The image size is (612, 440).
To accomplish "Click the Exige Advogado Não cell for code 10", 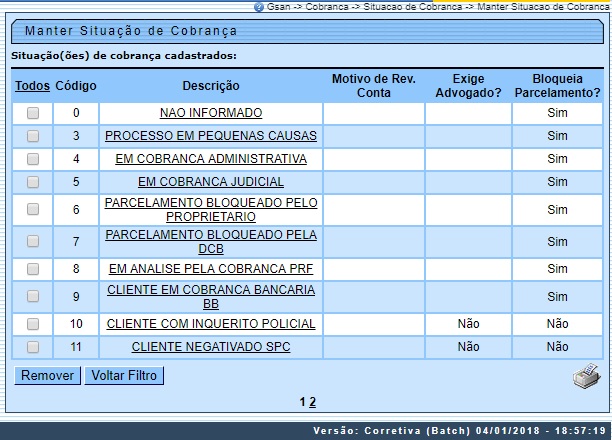I will point(468,324).
